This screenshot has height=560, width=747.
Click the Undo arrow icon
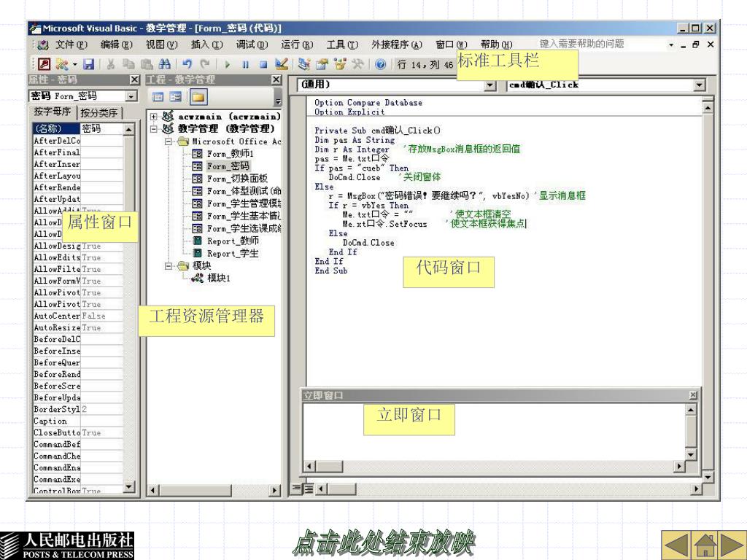[187, 64]
